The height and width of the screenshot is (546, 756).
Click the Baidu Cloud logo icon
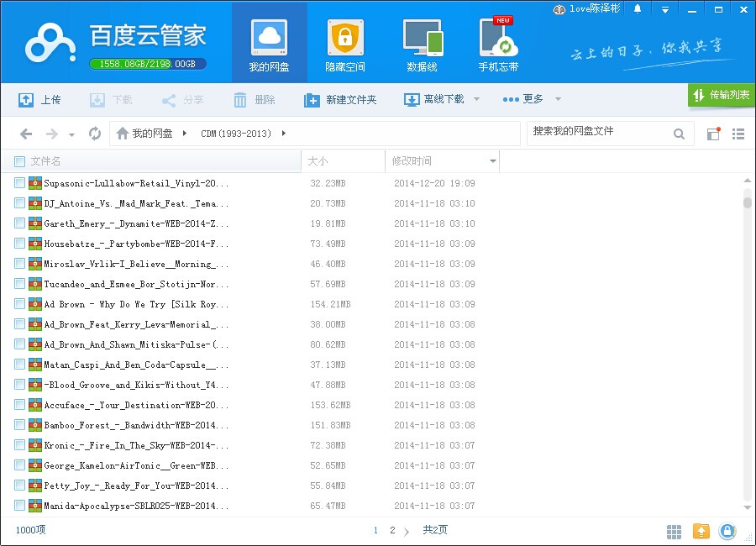coord(50,44)
